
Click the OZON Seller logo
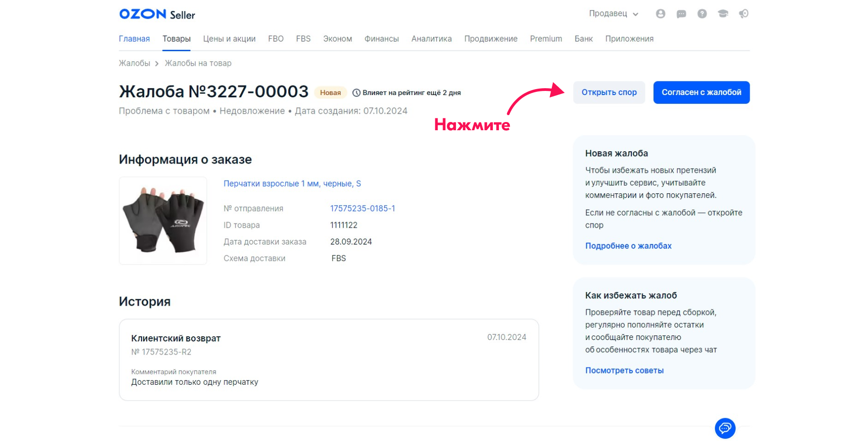[x=157, y=14]
